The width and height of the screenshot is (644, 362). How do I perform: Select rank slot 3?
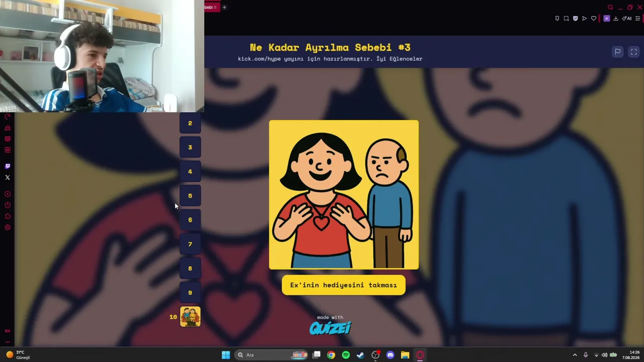pos(190,147)
